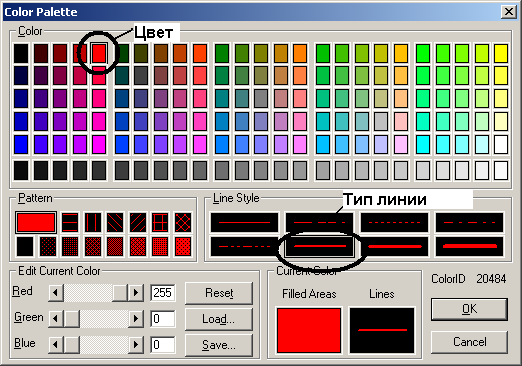
Task: Click the Save... button
Action: tap(219, 345)
